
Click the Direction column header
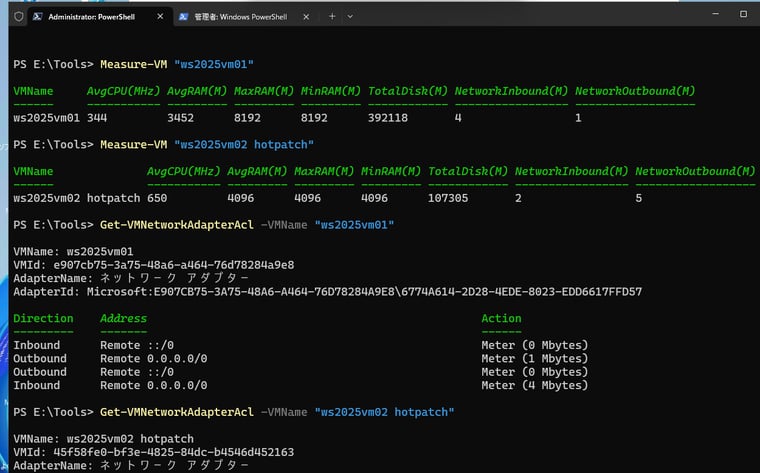point(43,318)
